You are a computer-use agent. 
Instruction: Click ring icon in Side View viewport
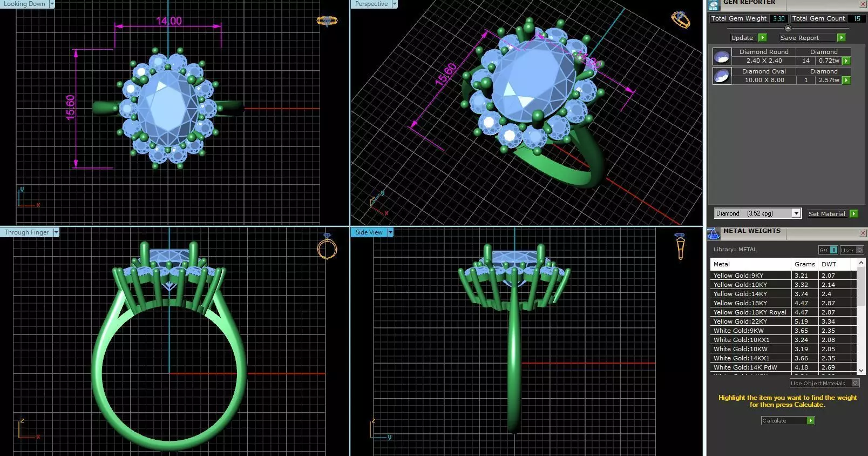tap(680, 246)
